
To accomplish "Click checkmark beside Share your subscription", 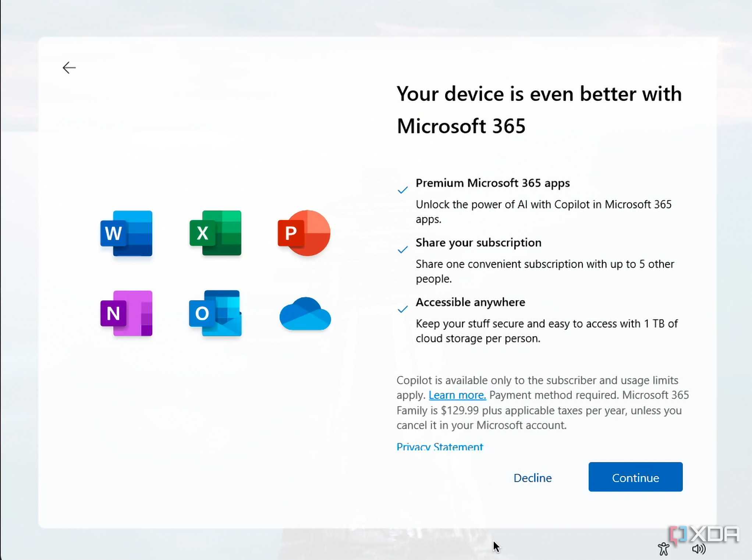I will click(403, 249).
